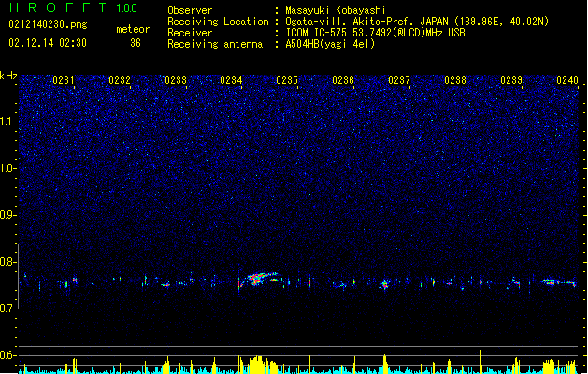Image resolution: width=588 pixels, height=374 pixels.
Task: Select the A504HB(yagi 4el) antenna text
Action: pos(330,44)
